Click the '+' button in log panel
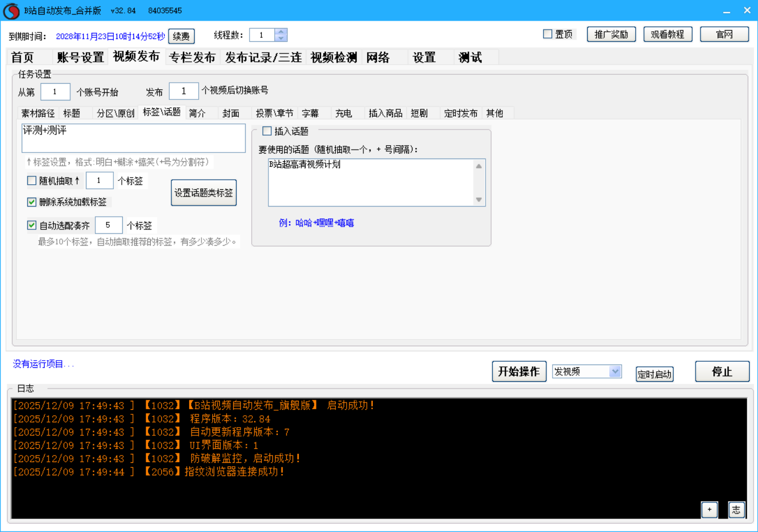The image size is (758, 532). pos(709,509)
